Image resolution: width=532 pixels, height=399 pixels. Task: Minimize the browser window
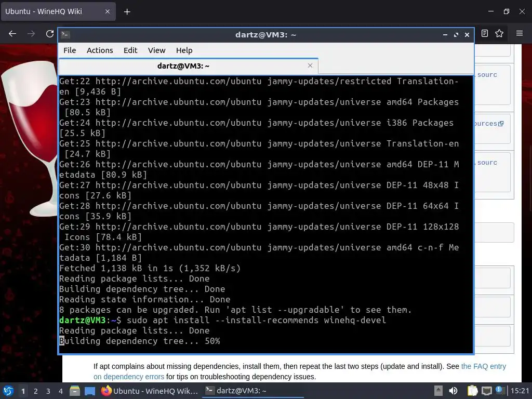click(491, 11)
